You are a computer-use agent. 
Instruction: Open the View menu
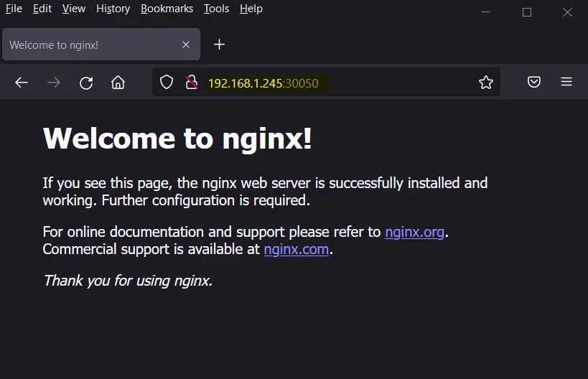pyautogui.click(x=74, y=9)
